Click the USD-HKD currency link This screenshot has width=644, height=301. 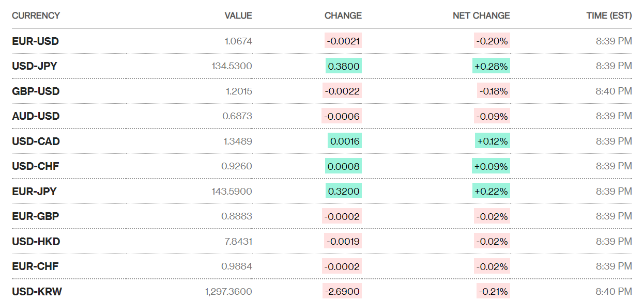[36, 241]
